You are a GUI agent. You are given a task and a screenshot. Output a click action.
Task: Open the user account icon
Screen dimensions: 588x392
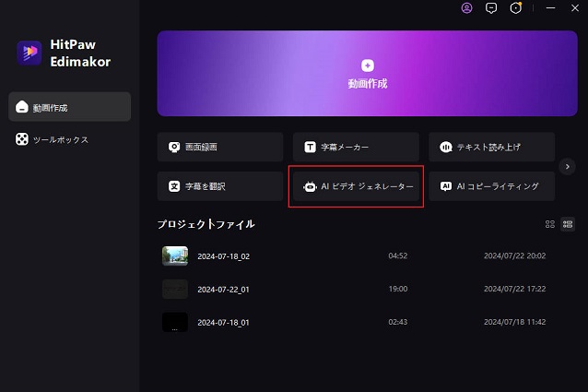[x=466, y=8]
